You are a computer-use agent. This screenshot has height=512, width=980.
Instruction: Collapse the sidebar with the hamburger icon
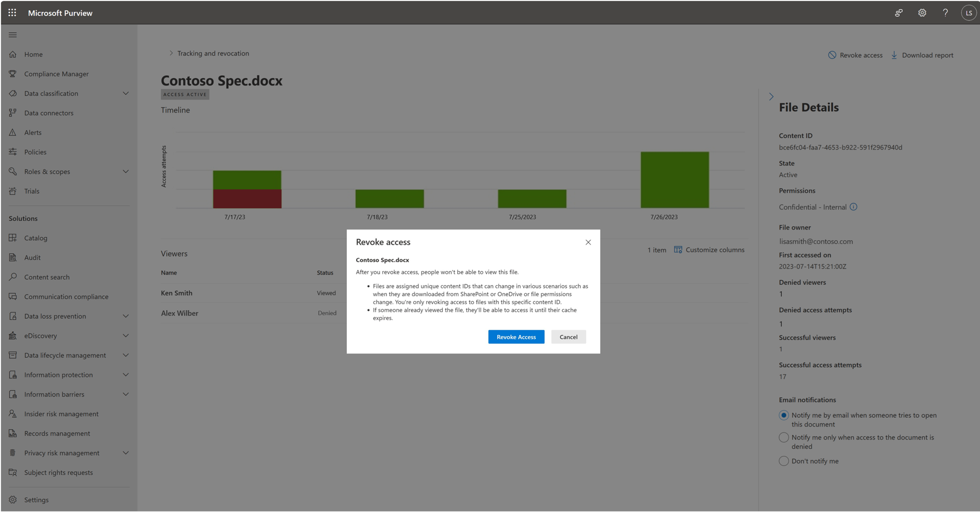12,34
